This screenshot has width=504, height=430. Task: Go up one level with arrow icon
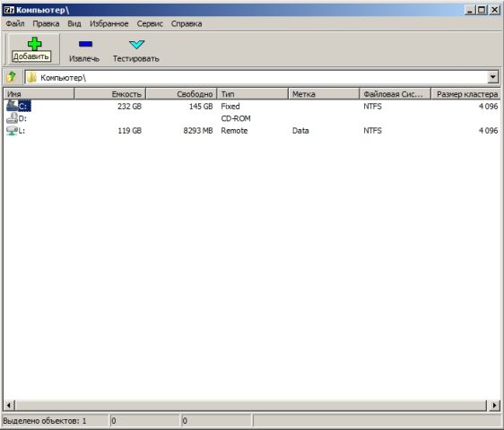(x=12, y=77)
